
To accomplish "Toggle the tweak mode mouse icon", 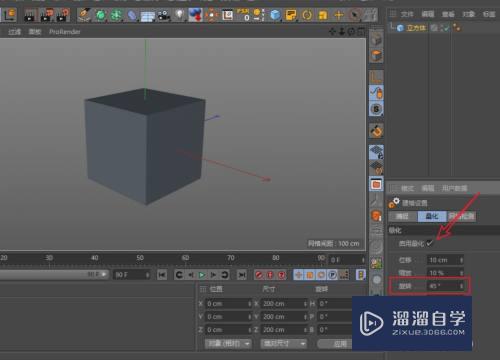I will click(x=376, y=93).
